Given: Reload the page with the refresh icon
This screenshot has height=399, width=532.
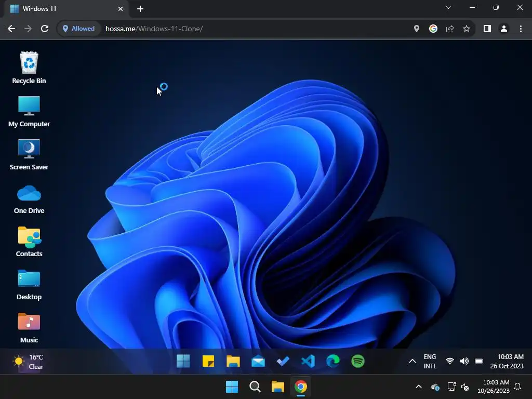Looking at the screenshot, I should [45, 29].
